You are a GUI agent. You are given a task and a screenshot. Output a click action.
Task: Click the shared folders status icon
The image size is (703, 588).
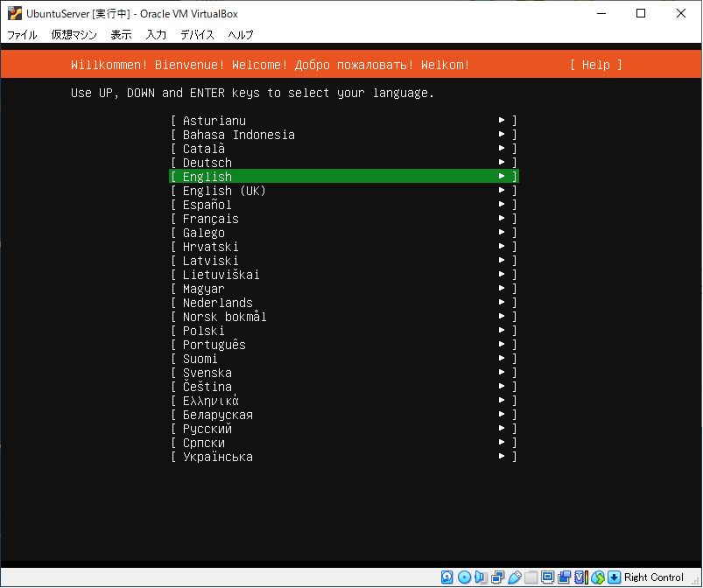click(531, 577)
